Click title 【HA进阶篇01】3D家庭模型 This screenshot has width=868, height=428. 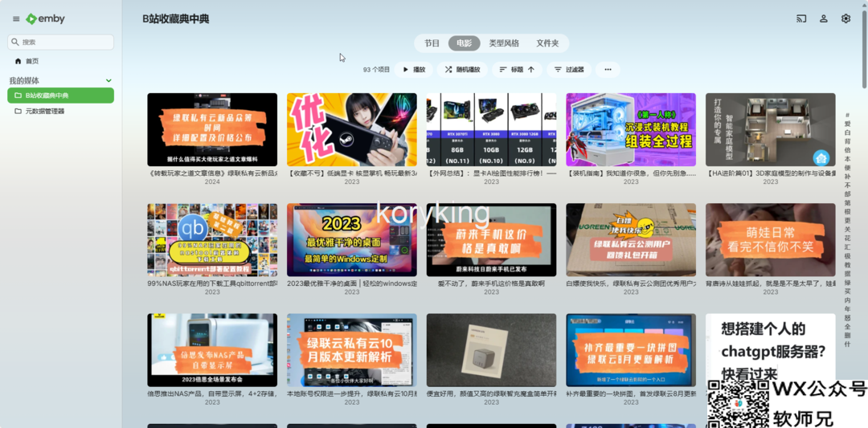coord(770,173)
